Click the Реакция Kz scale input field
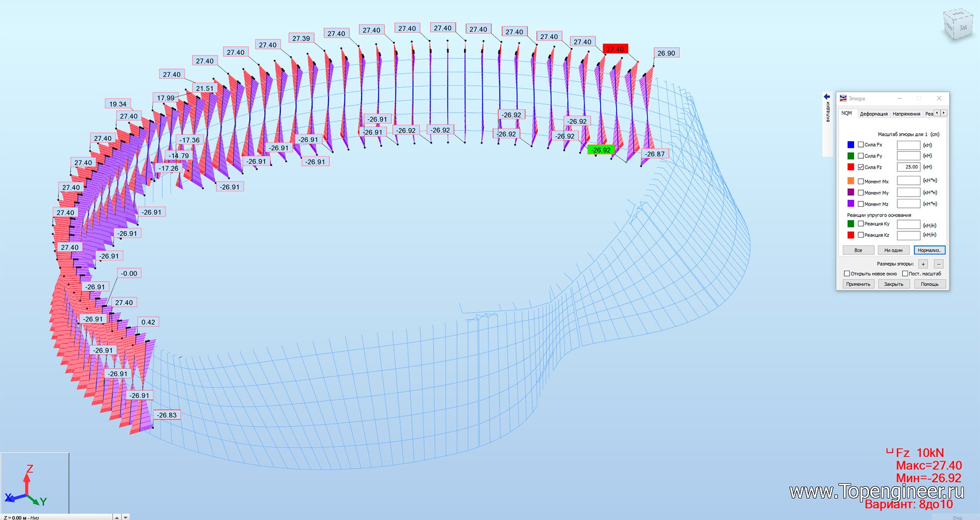The height and width of the screenshot is (520, 980). pyautogui.click(x=908, y=235)
